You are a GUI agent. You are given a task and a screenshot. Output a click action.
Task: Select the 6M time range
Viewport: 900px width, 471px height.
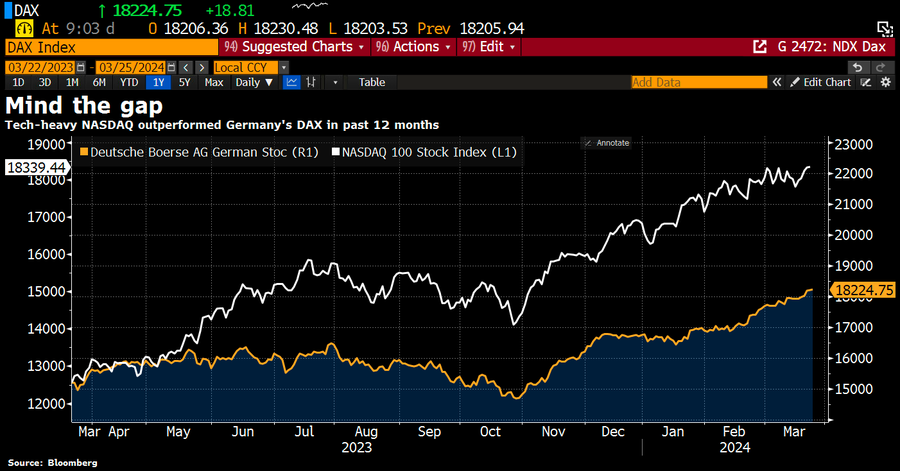pos(99,83)
